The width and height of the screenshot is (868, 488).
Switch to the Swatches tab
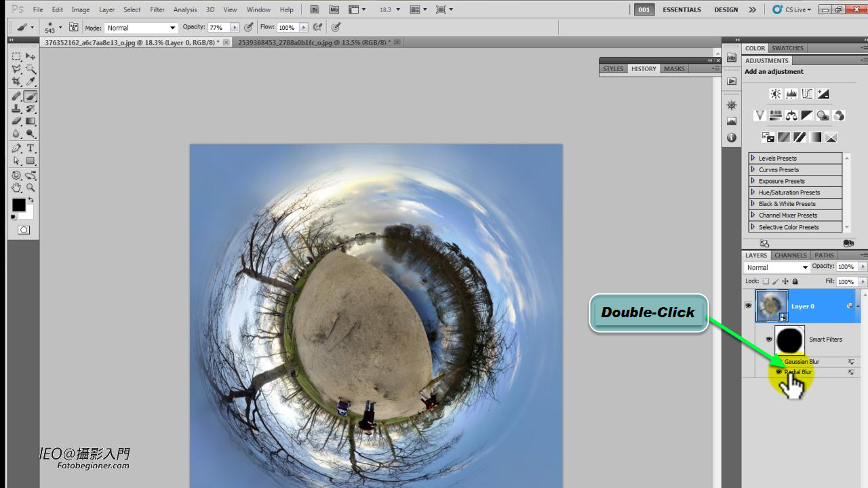click(787, 48)
